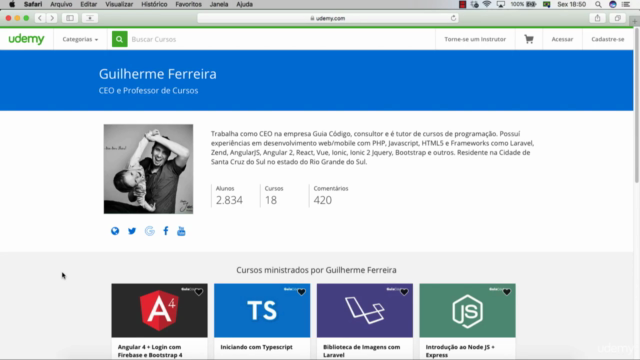
Task: Click the Udemy logo
Action: pos(27,39)
